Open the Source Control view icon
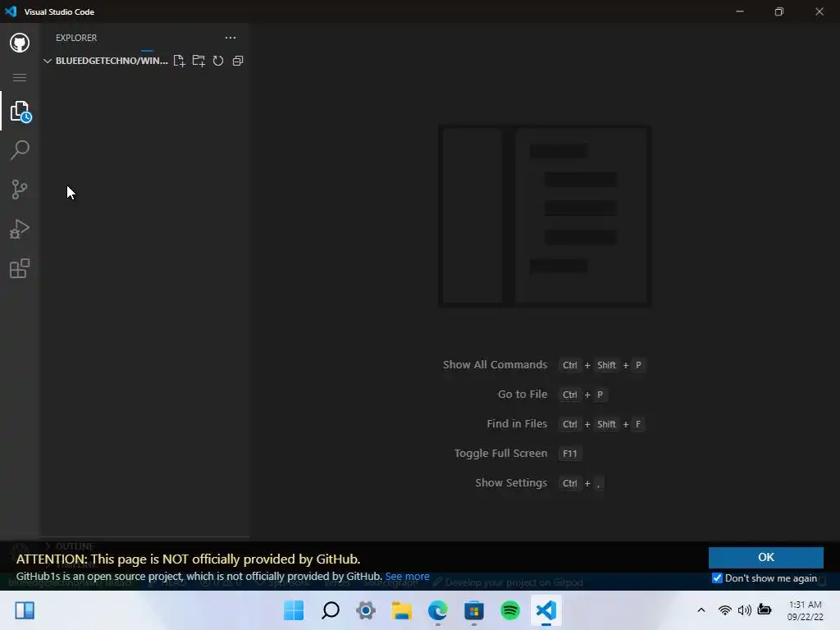The height and width of the screenshot is (630, 840). point(20,189)
